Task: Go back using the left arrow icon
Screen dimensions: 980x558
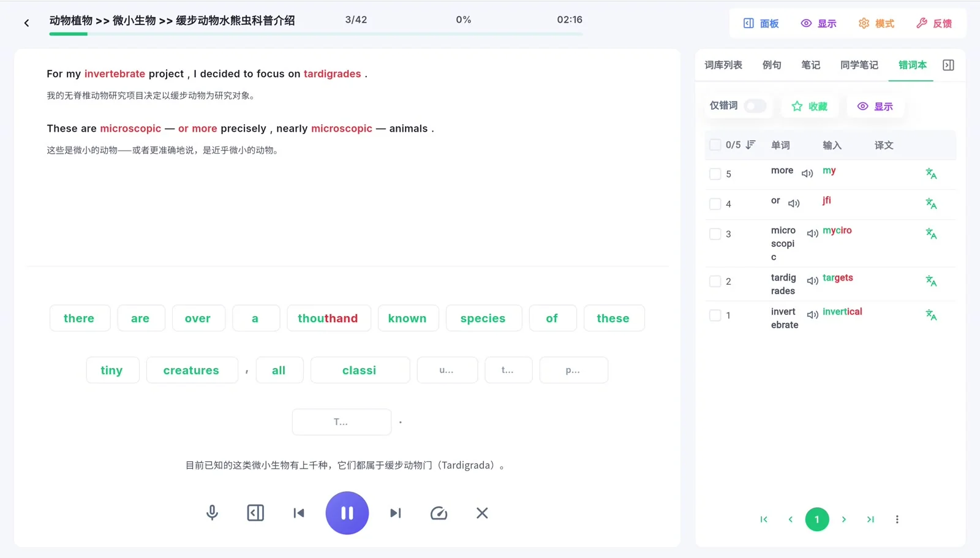Action: coord(26,23)
